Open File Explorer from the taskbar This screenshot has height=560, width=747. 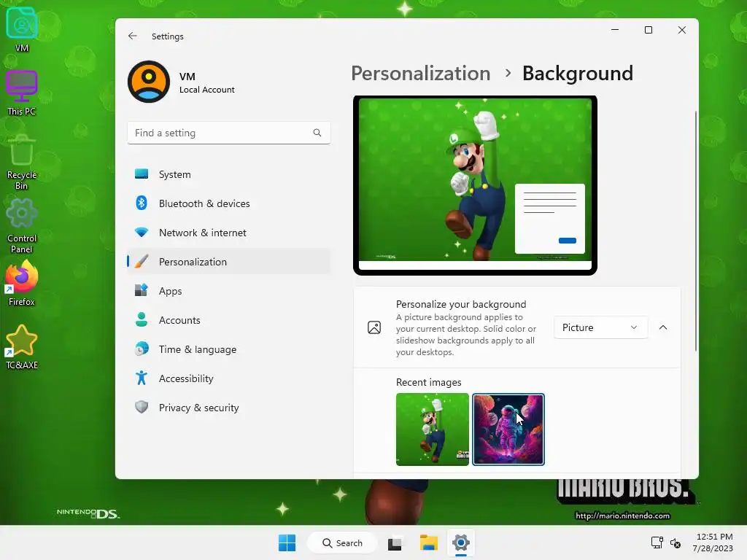429,542
